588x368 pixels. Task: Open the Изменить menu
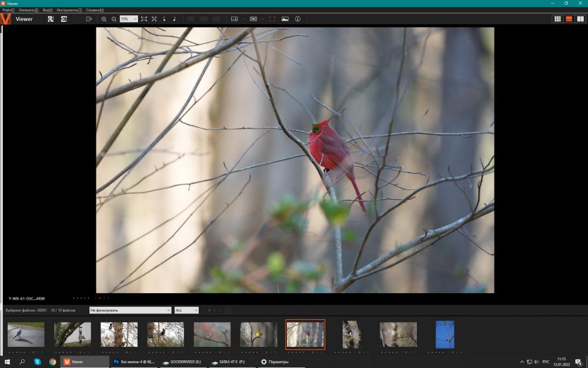[28, 10]
